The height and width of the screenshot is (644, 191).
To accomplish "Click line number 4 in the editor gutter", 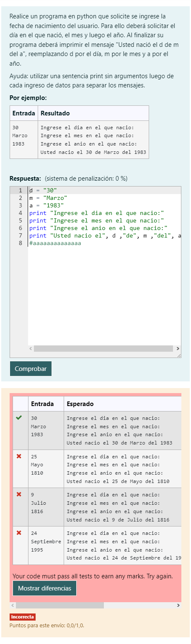I will pyautogui.click(x=20, y=213).
